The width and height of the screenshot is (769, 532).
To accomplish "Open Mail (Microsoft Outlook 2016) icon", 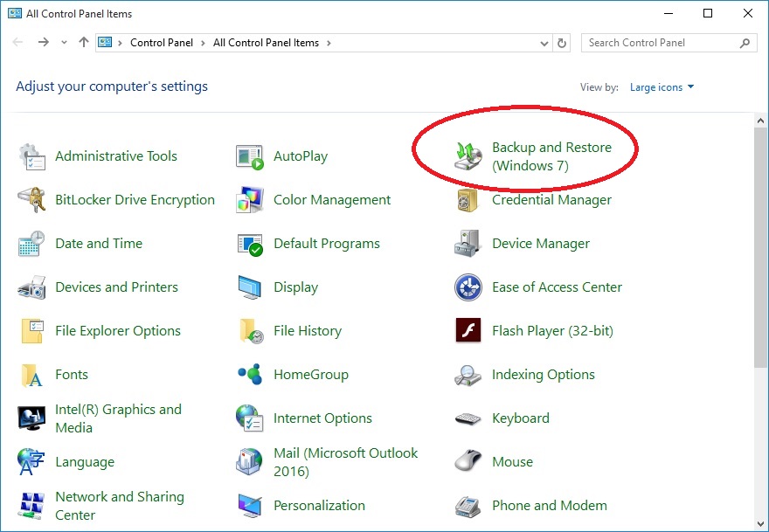I will pyautogui.click(x=250, y=462).
